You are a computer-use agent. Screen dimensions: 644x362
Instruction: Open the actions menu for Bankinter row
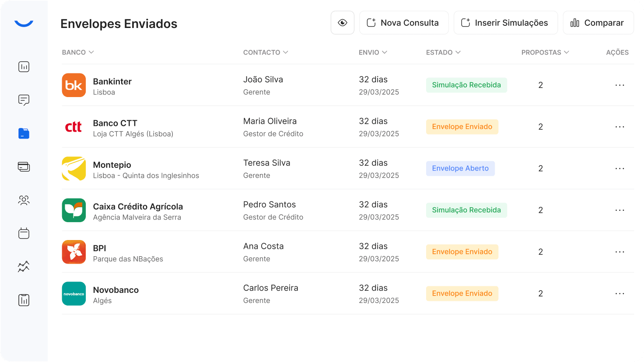click(x=619, y=85)
